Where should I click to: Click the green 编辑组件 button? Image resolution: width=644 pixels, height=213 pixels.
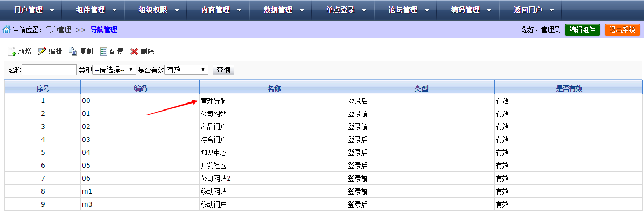click(583, 30)
